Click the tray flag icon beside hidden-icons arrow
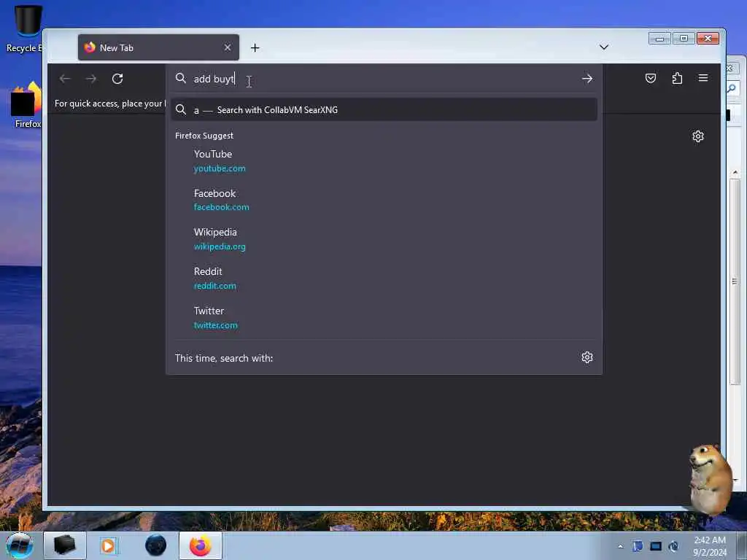 [x=638, y=545]
